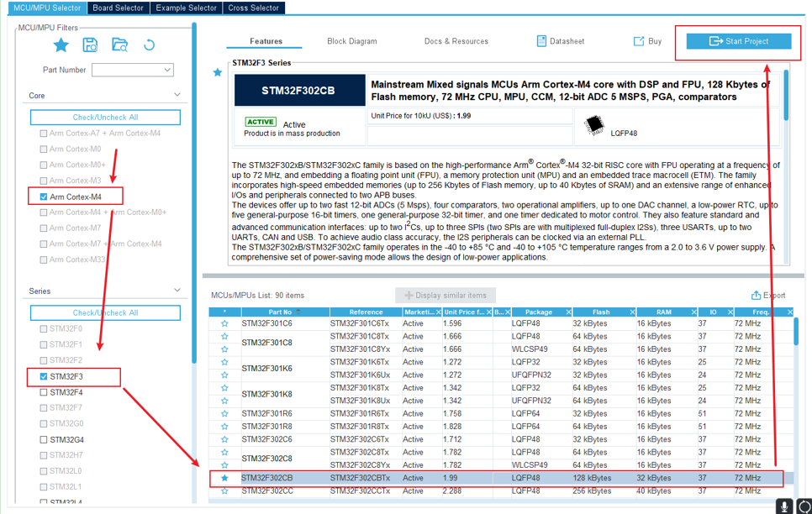Click the description pane vertical scrollbar
Screen dimensions: 812x514
click(x=786, y=96)
